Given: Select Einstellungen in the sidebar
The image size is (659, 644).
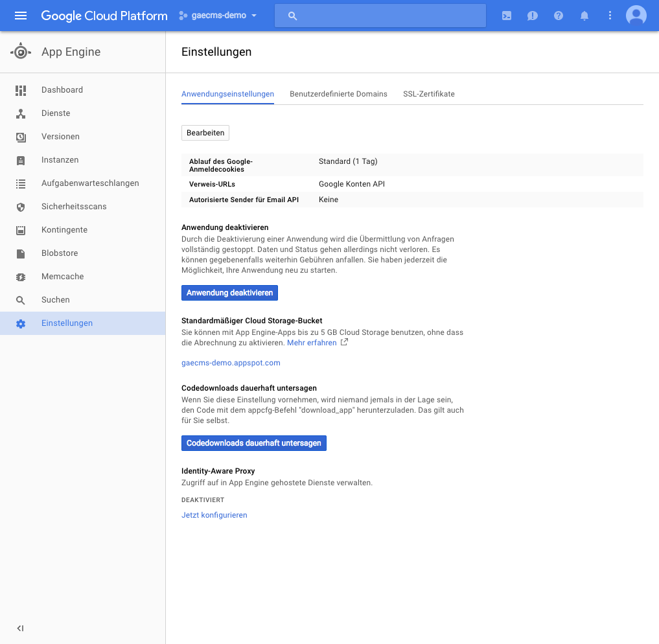Looking at the screenshot, I should point(83,323).
